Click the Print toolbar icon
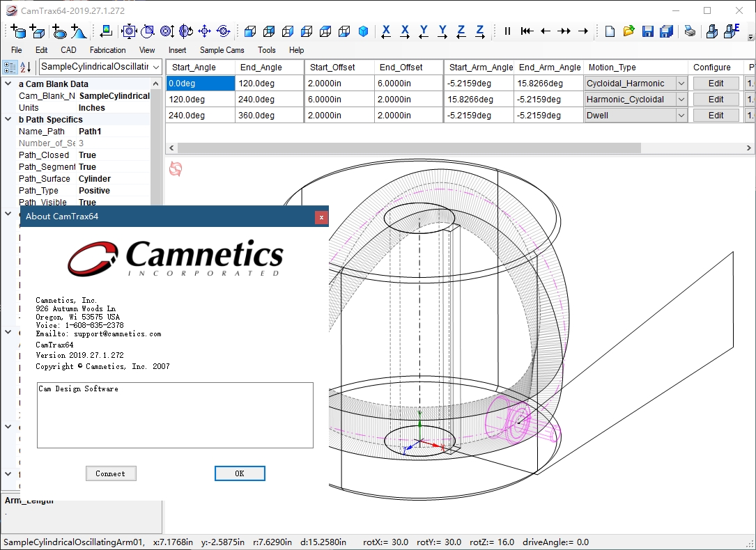The width and height of the screenshot is (756, 550). [689, 31]
